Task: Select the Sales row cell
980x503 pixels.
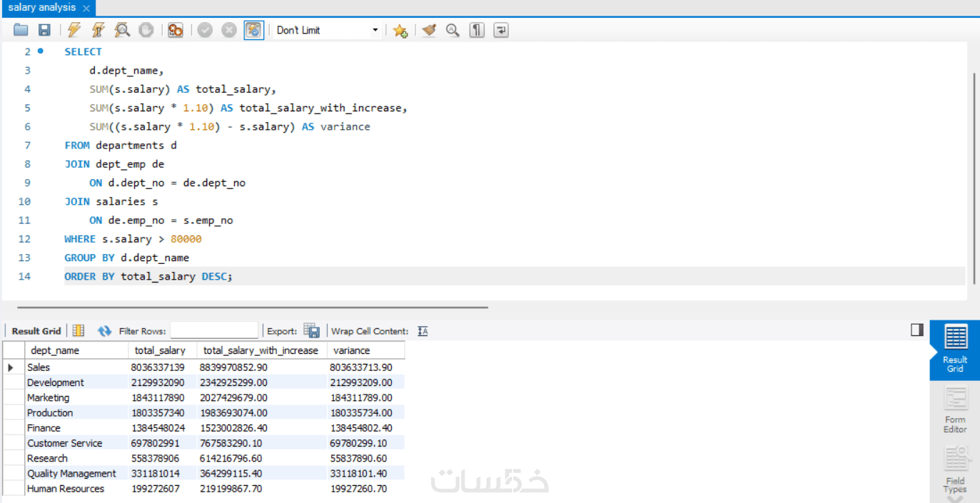Action: coord(76,367)
